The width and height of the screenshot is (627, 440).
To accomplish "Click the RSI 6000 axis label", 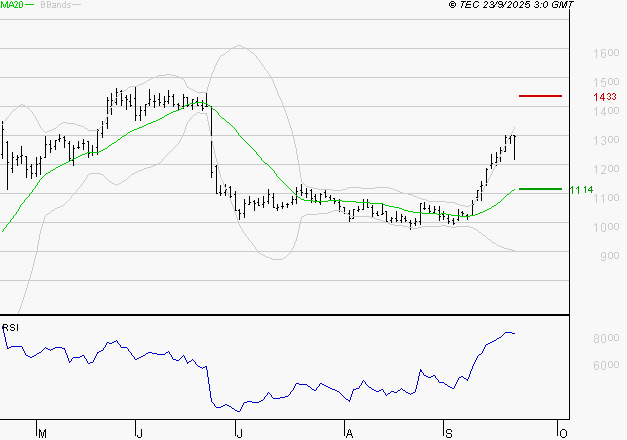I will (606, 365).
